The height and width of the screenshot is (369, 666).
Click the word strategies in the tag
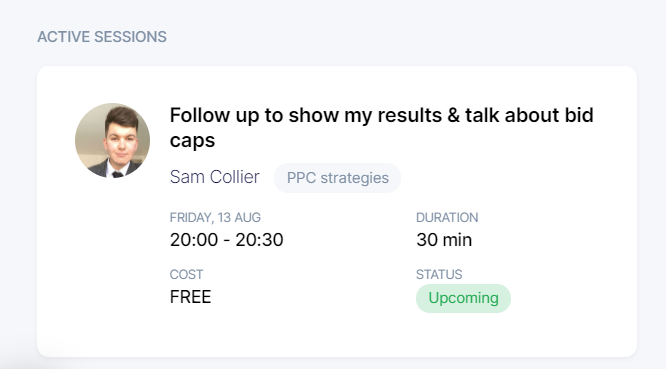pyautogui.click(x=355, y=178)
